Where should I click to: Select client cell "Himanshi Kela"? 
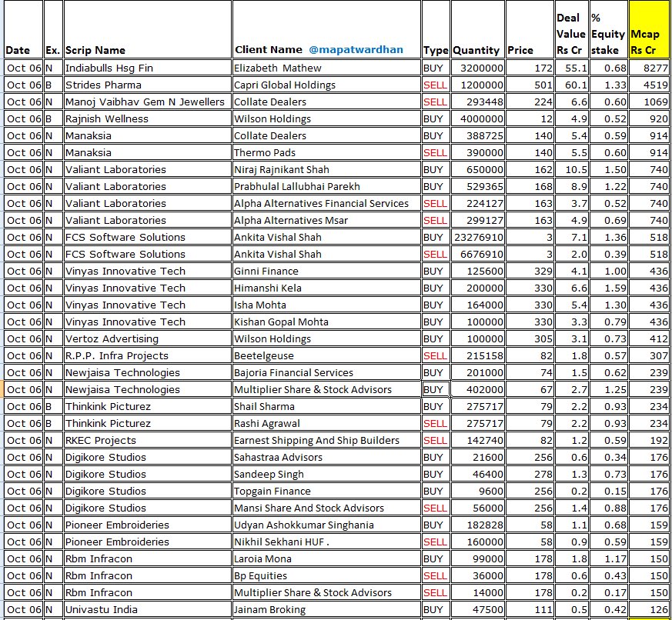click(326, 288)
